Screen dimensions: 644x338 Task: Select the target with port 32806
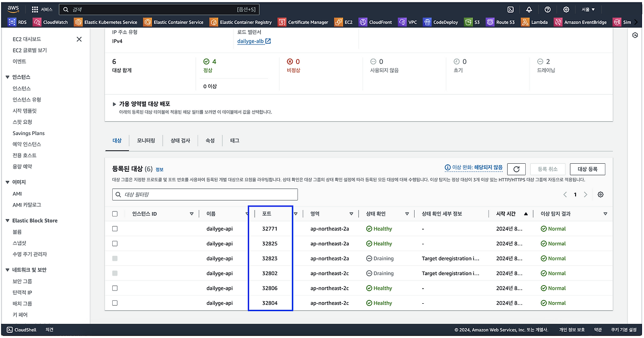coord(115,288)
